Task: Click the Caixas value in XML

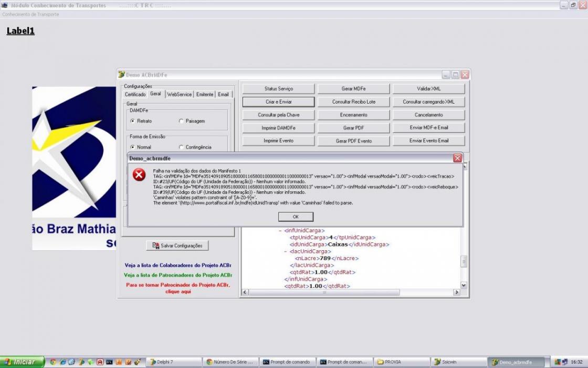Action: coord(338,244)
